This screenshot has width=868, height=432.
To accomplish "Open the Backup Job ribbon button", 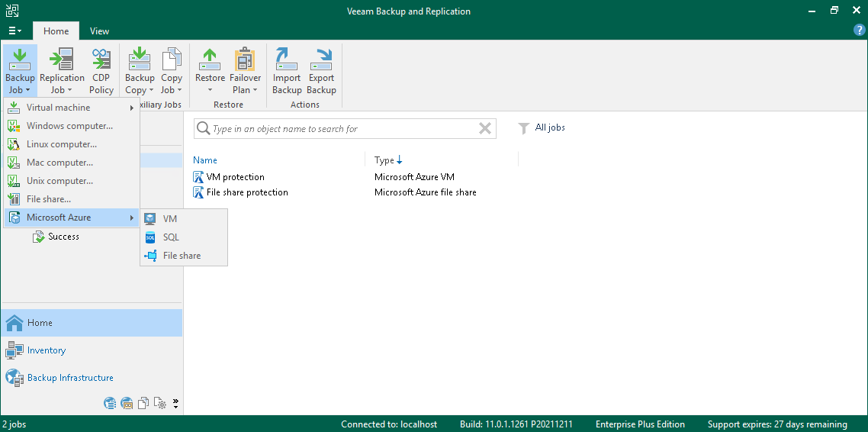I will [x=20, y=72].
